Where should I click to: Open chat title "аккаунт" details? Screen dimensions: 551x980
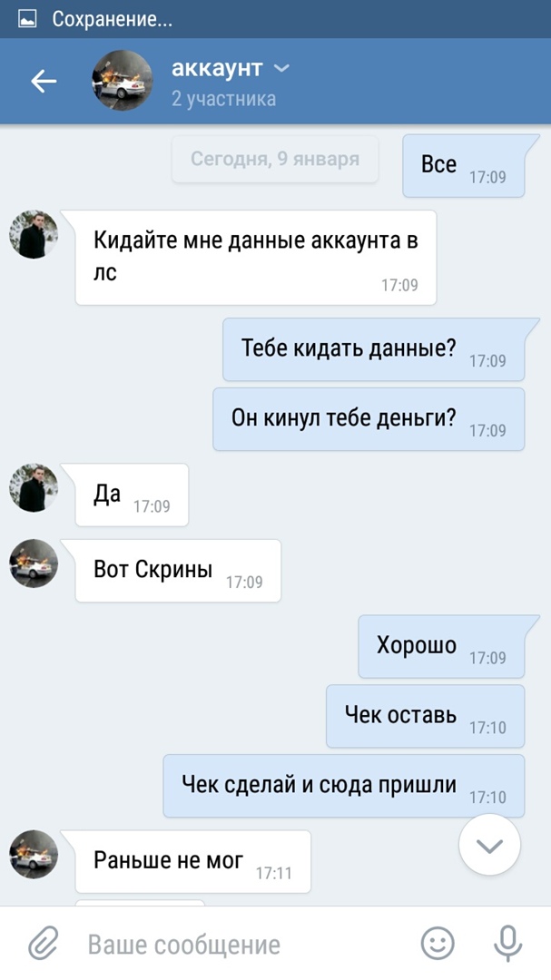[x=216, y=68]
